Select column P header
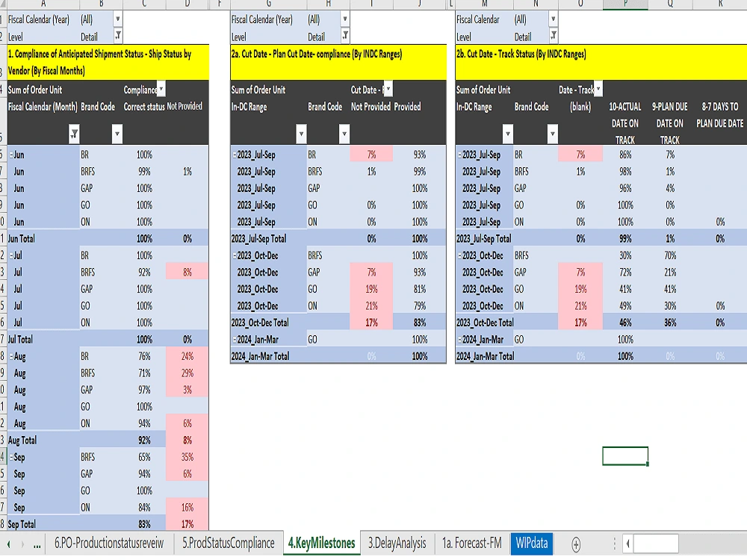Screen dimensions: 747x560 pos(625,4)
